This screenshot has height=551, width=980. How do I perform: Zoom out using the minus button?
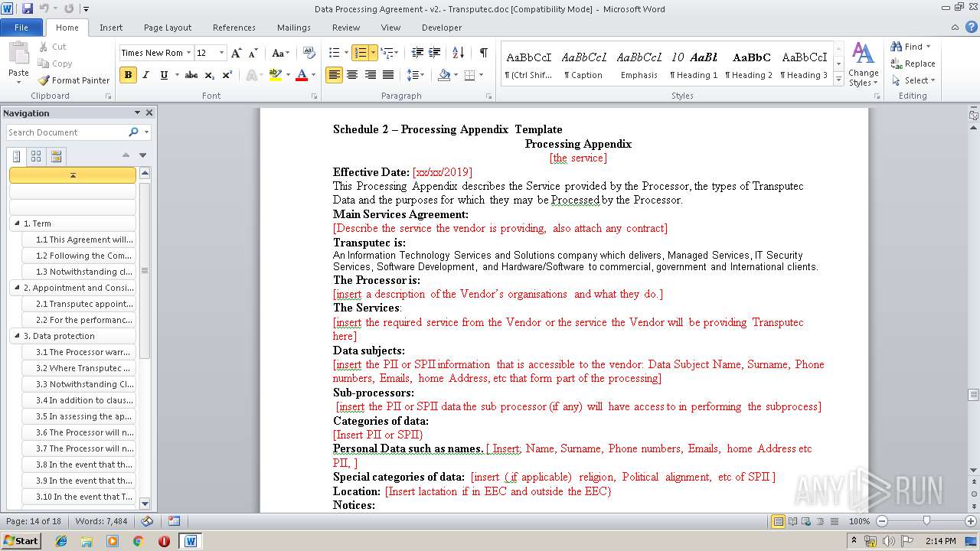coord(882,521)
